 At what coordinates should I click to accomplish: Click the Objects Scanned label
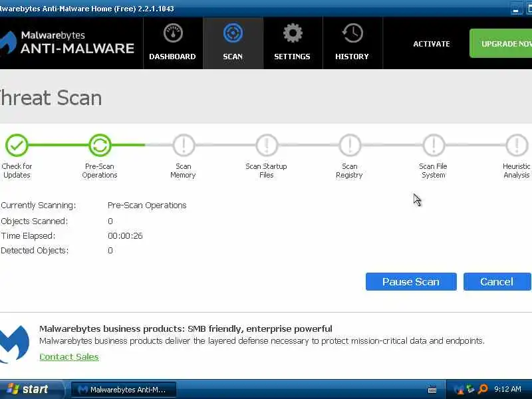click(35, 221)
